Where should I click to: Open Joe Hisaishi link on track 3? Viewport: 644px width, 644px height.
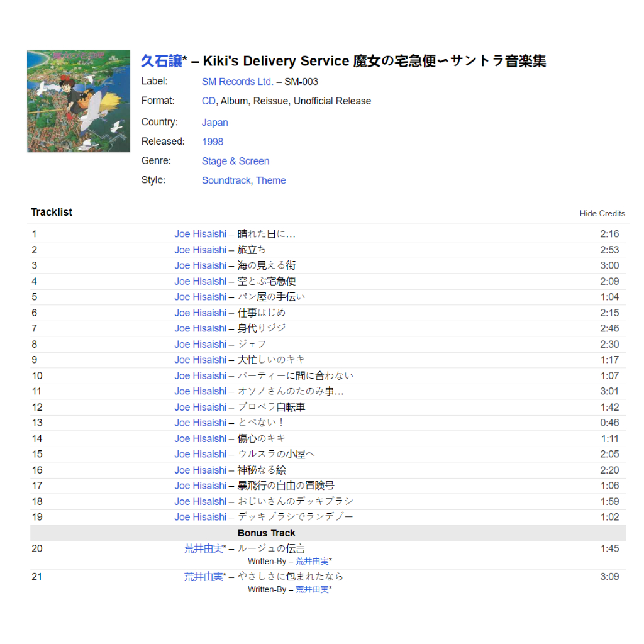201,265
